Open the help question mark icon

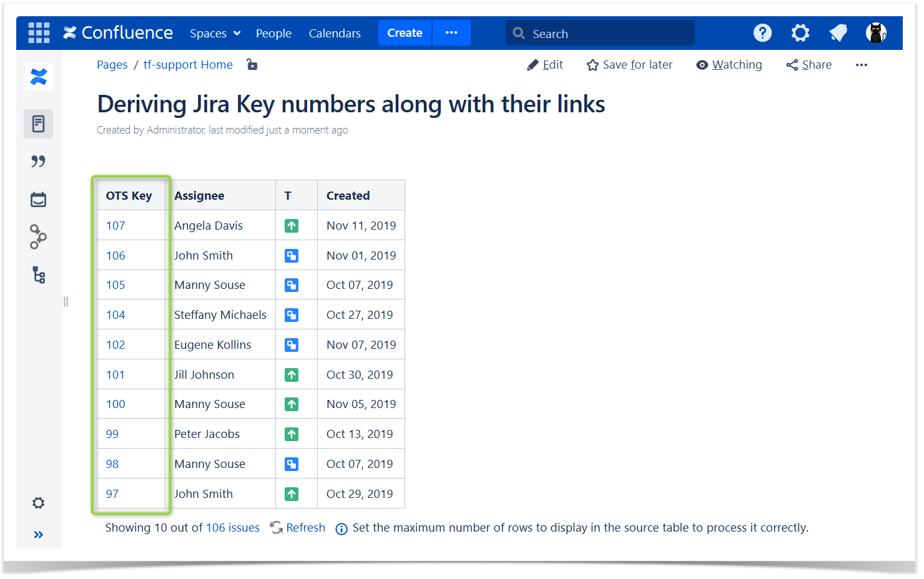point(762,33)
